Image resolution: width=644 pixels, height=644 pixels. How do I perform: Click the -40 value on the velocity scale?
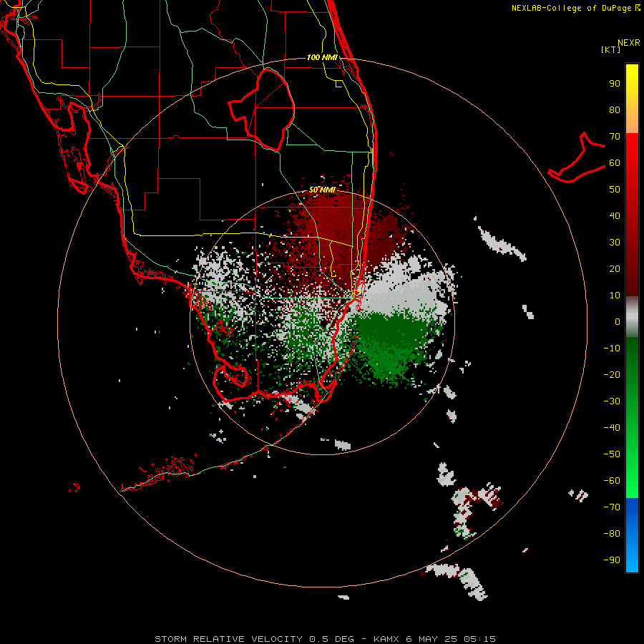[x=612, y=428]
